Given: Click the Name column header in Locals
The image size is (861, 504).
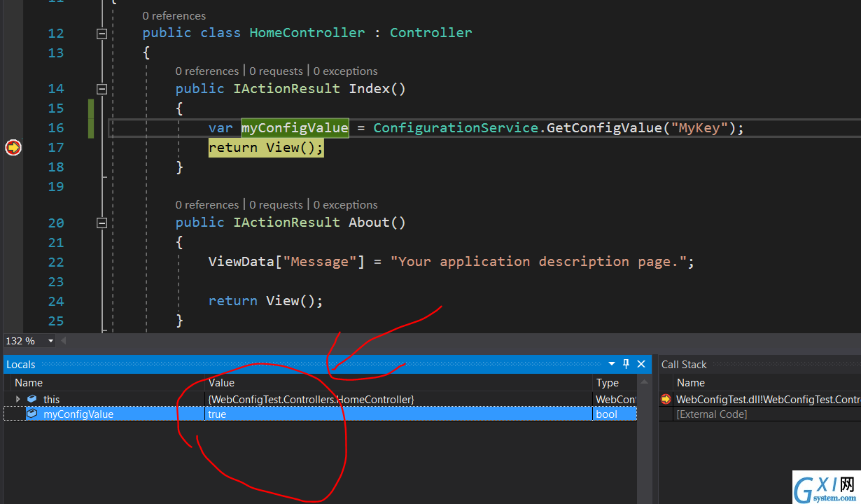Looking at the screenshot, I should tap(29, 383).
